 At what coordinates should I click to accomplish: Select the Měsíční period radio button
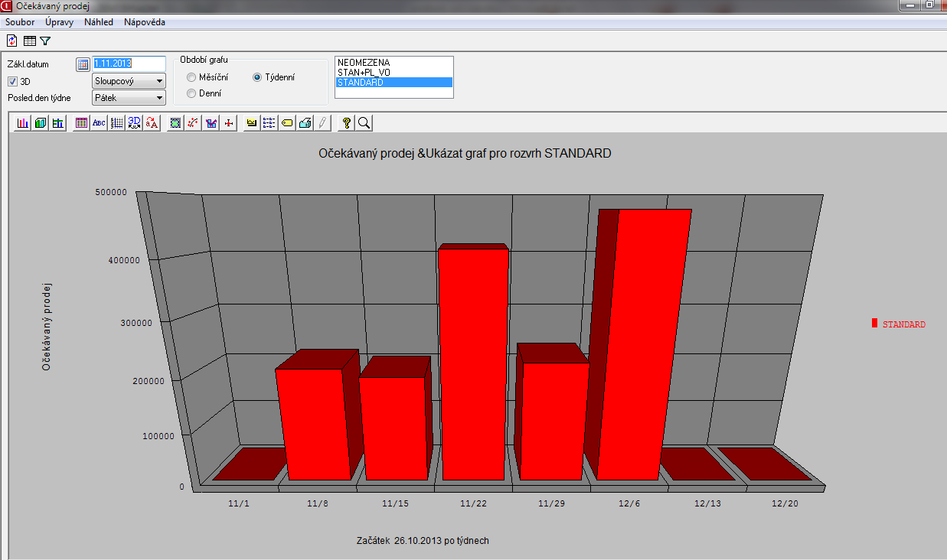[x=191, y=77]
